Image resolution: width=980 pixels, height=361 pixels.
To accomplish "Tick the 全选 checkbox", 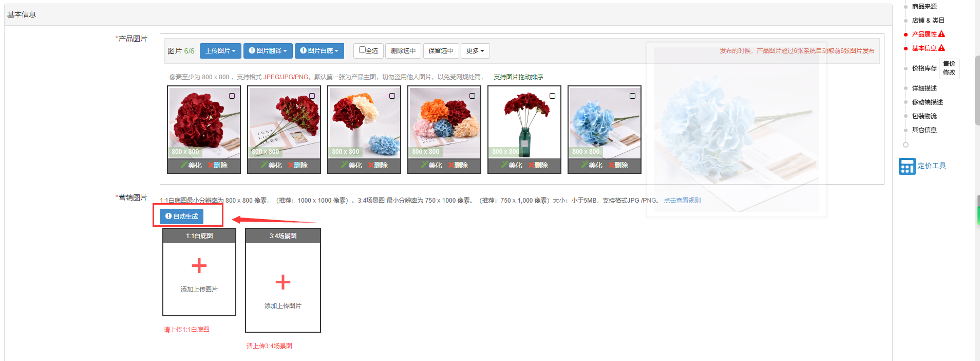I will pyautogui.click(x=362, y=50).
